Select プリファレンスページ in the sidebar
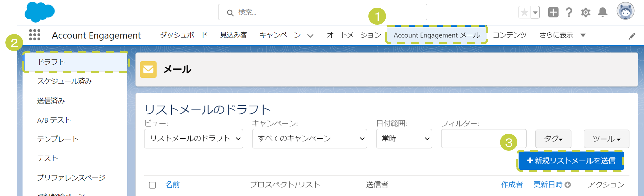The image size is (644, 196). 71,178
